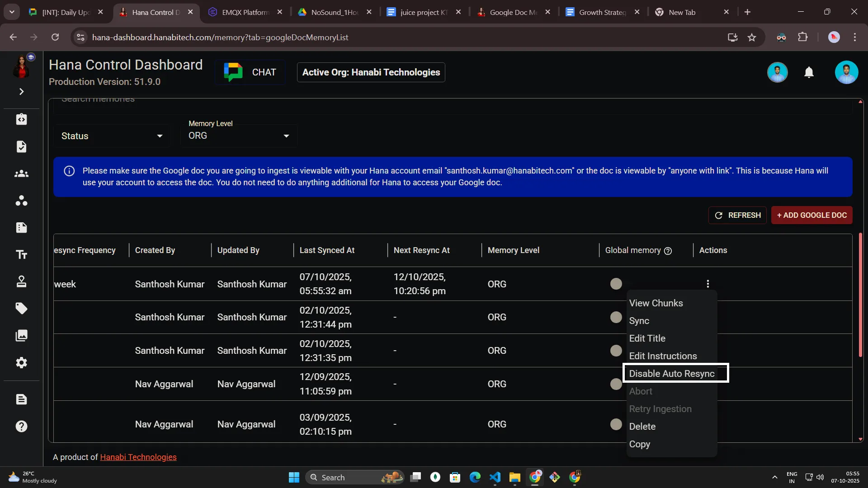Screen dimensions: 868x488
Task: Select Disable Auto Resync from menu
Action: [x=672, y=373]
